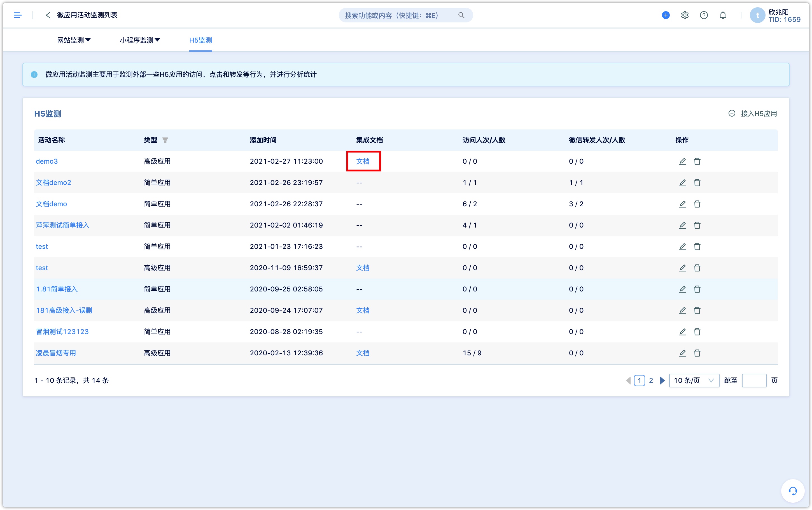Image resolution: width=812 pixels, height=510 pixels.
Task: Edit the 1.81简单接入 row
Action: [x=682, y=289]
